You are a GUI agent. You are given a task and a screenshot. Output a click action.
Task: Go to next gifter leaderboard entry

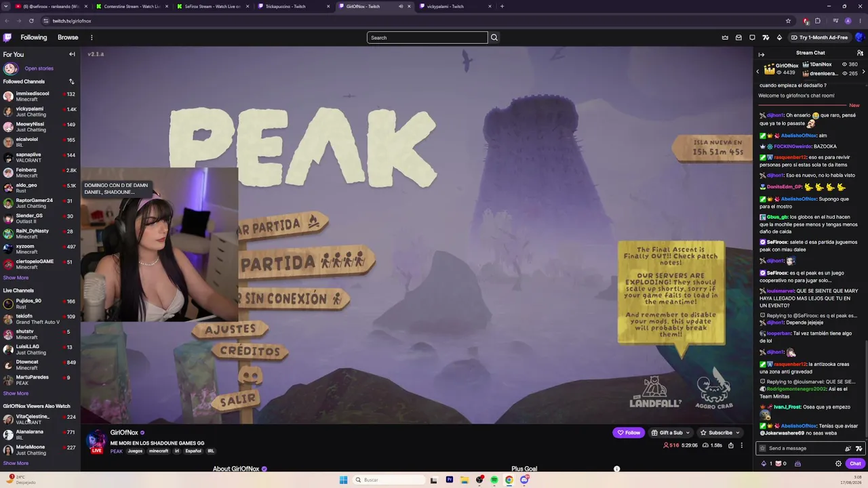pyautogui.click(x=865, y=70)
